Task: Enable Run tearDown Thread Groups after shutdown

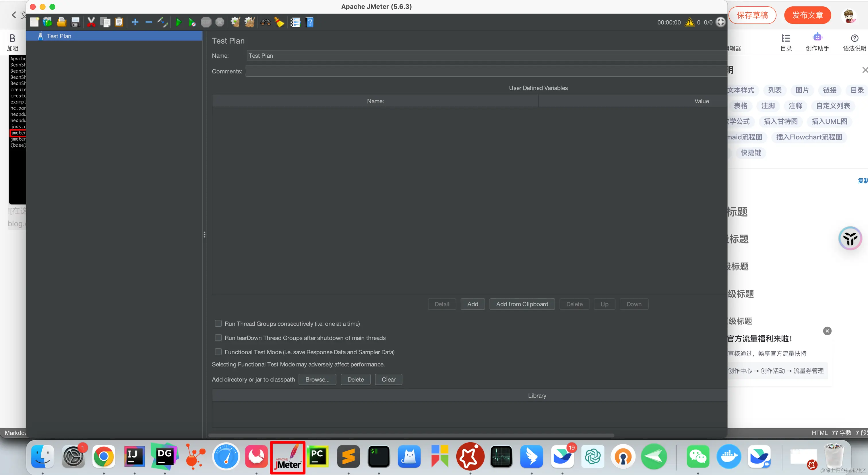Action: click(218, 337)
